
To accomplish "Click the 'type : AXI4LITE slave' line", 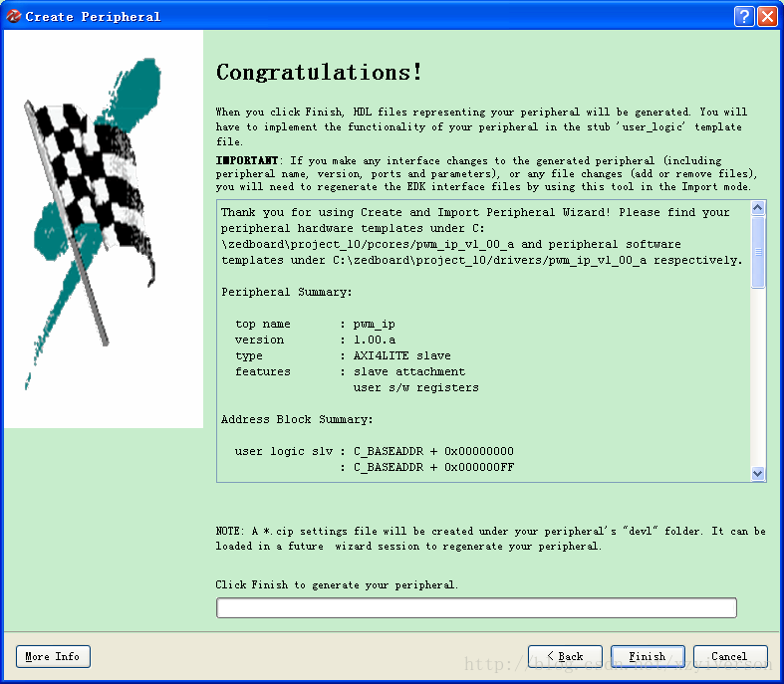I will click(343, 355).
